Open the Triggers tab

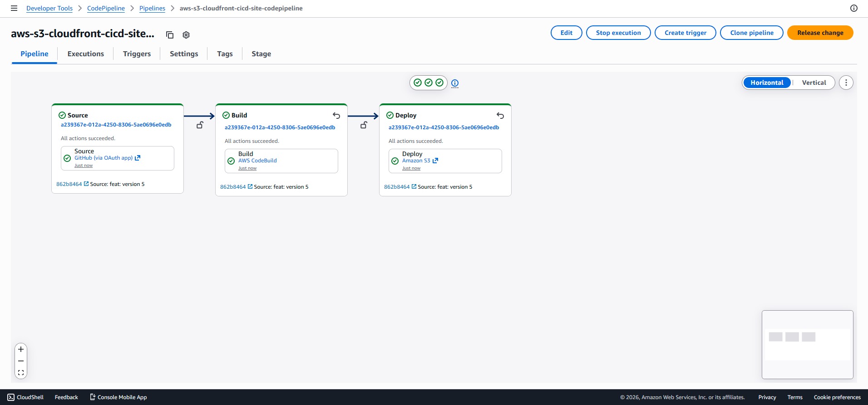(137, 54)
